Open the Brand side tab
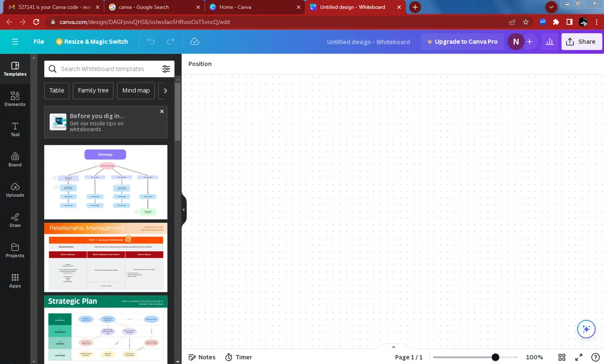The image size is (604, 364). click(15, 159)
